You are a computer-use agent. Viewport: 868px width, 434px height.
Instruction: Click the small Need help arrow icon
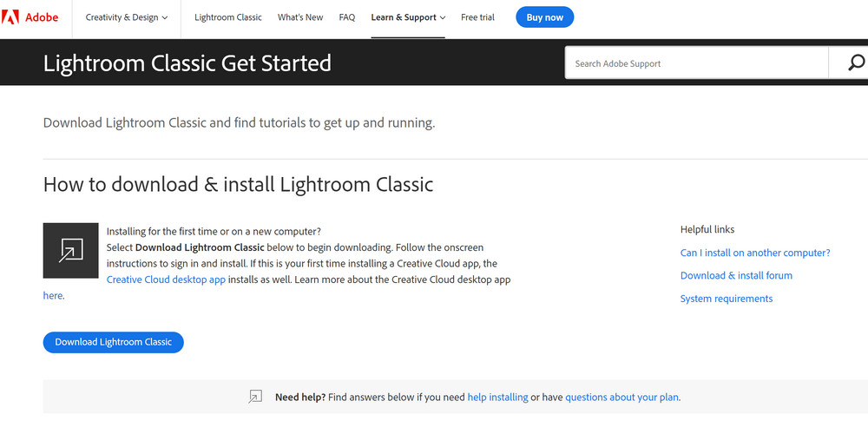point(255,397)
